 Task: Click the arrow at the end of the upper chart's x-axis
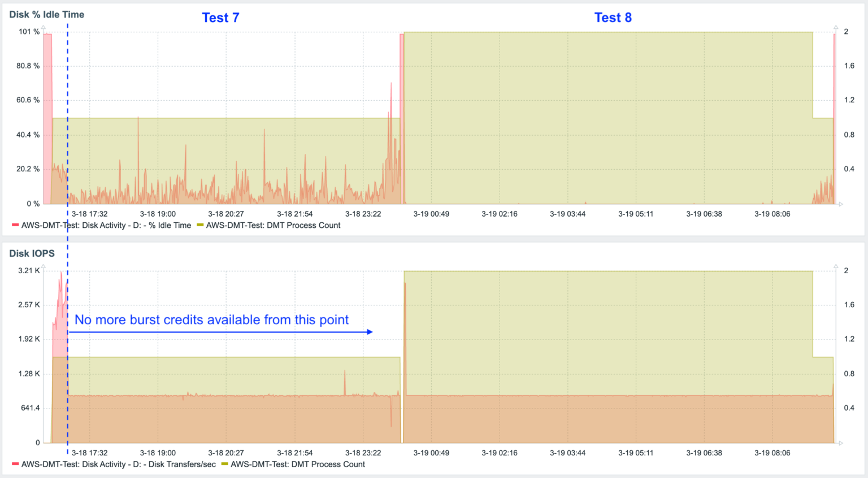click(x=842, y=205)
